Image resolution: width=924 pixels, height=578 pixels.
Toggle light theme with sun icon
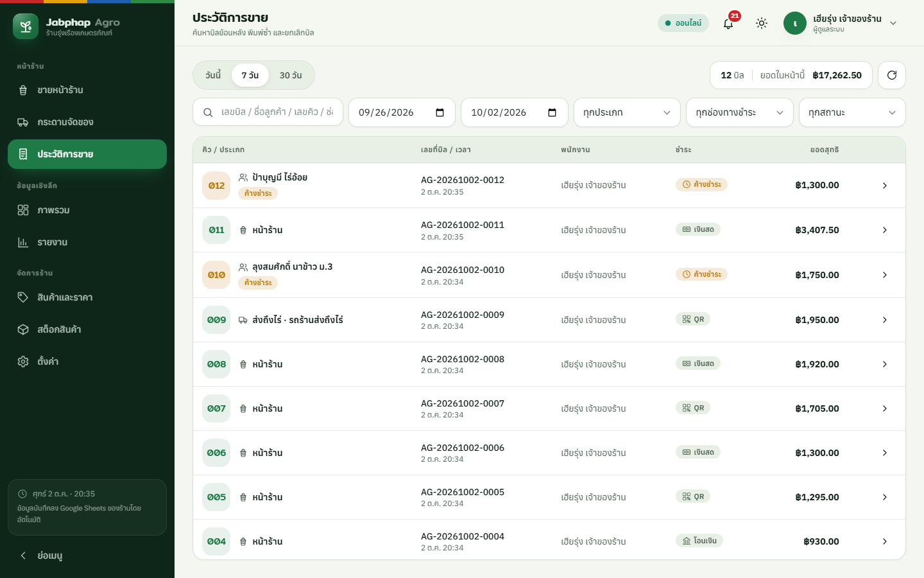click(x=762, y=23)
